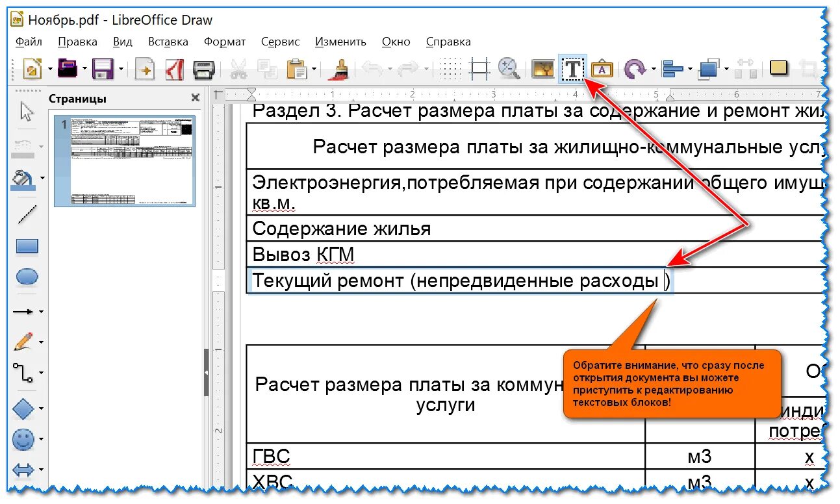Image resolution: width=840 pixels, height=504 pixels.
Task: Open the Сервис menu
Action: coord(280,42)
